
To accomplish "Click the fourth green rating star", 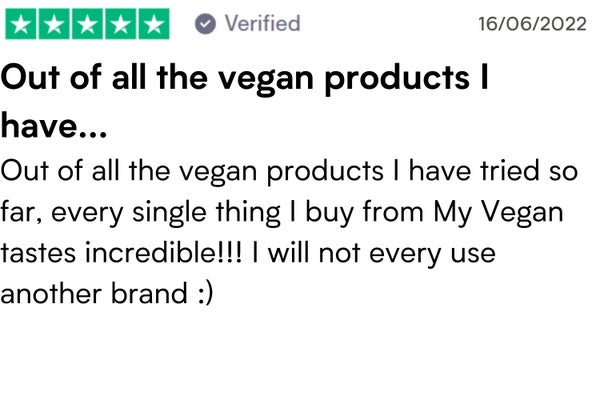I will [121, 24].
